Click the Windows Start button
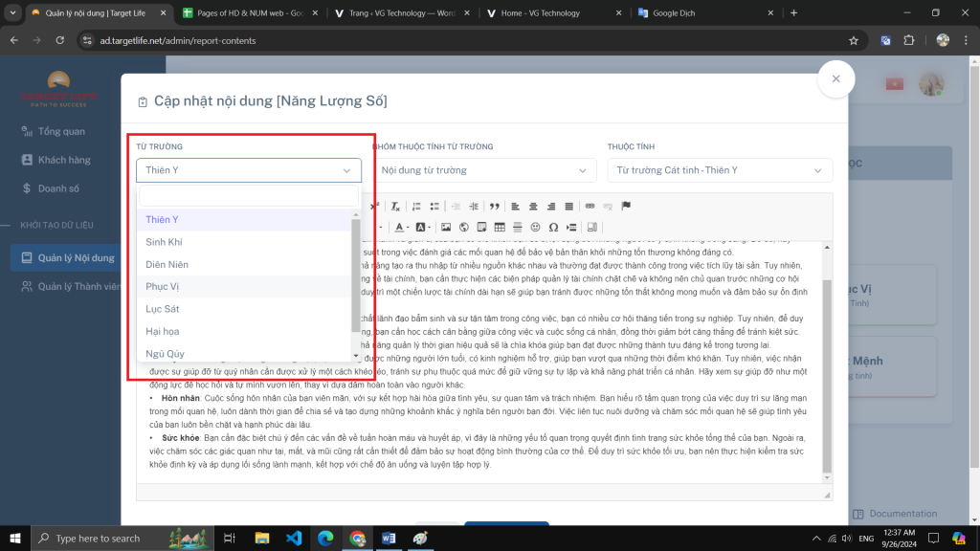 (15, 538)
